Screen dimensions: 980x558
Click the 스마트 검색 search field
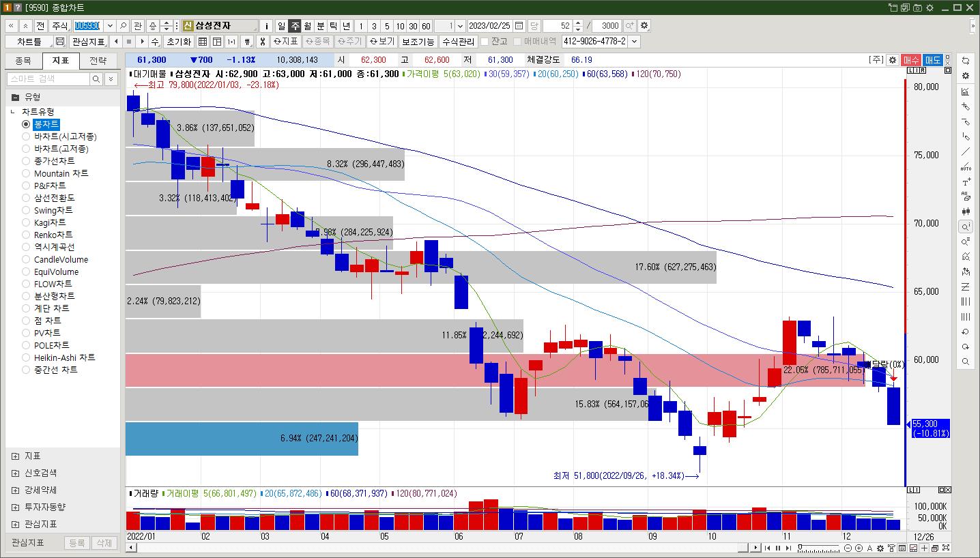click(x=48, y=79)
